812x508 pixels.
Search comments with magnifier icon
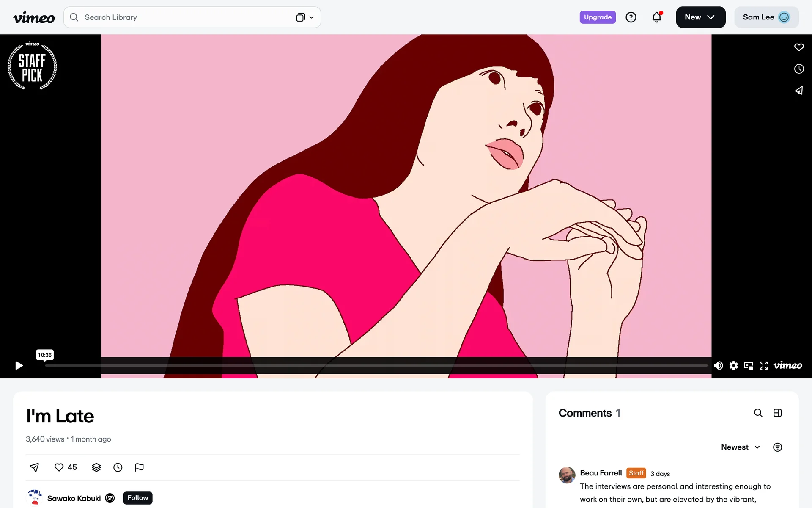[758, 413]
